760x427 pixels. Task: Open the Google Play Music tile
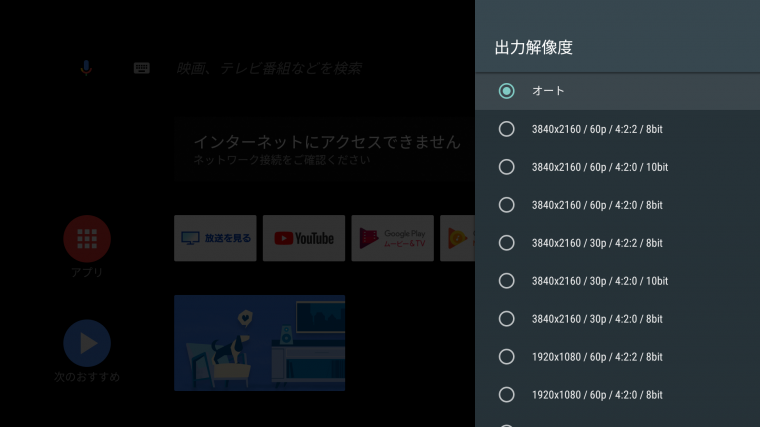[458, 238]
